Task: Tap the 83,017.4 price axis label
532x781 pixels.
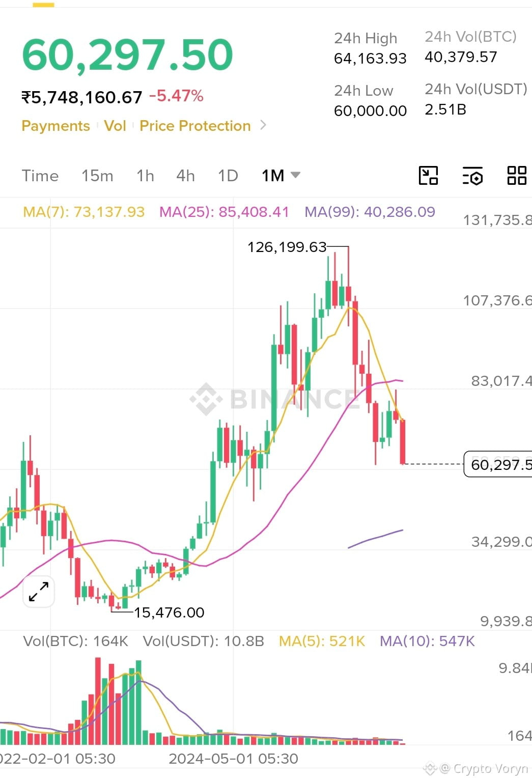Action: (501, 381)
